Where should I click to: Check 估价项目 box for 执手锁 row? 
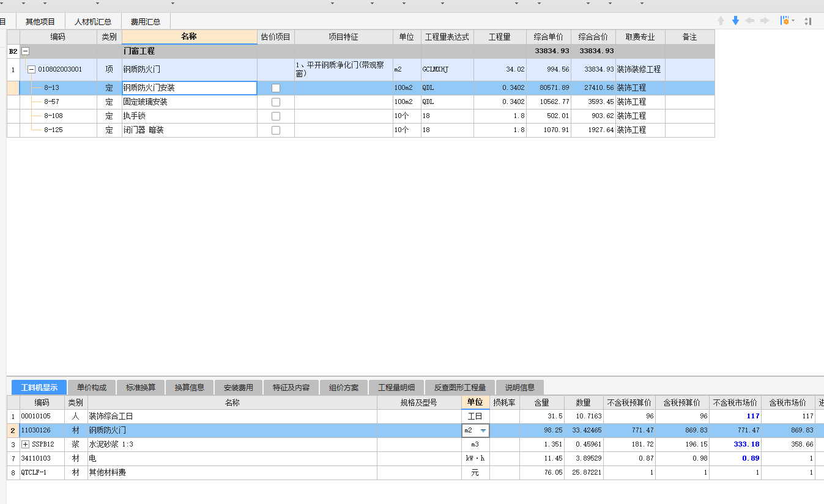point(276,116)
